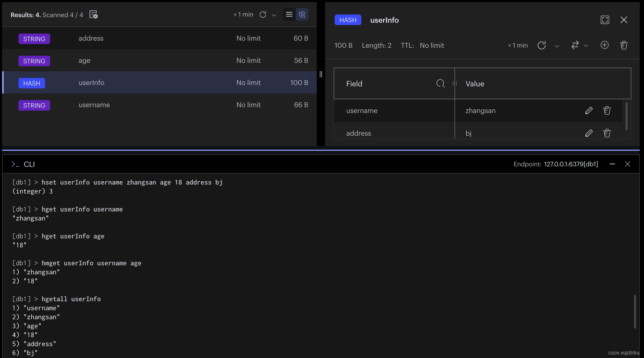Delete the address field with trash icon
This screenshot has width=644, height=358.
coord(607,133)
